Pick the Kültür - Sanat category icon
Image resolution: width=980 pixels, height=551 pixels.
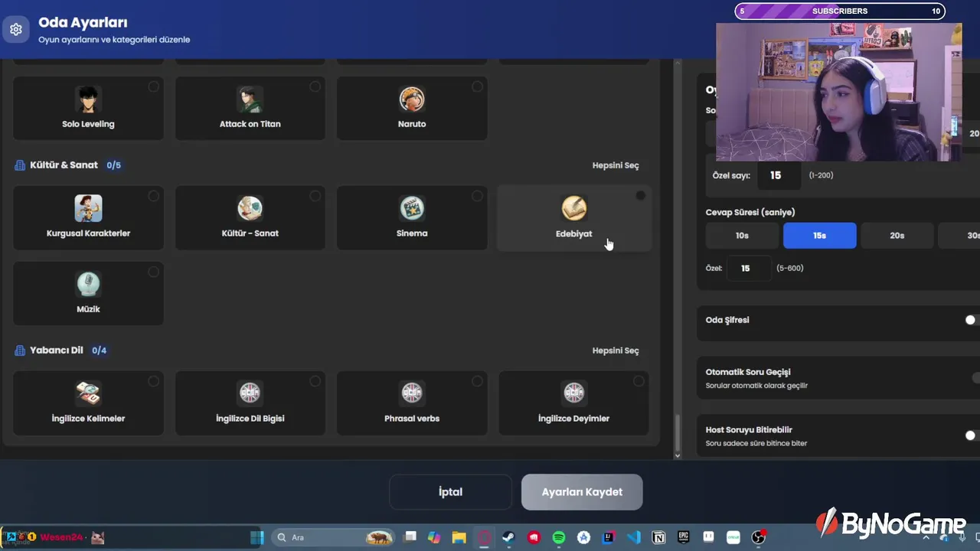pyautogui.click(x=250, y=208)
